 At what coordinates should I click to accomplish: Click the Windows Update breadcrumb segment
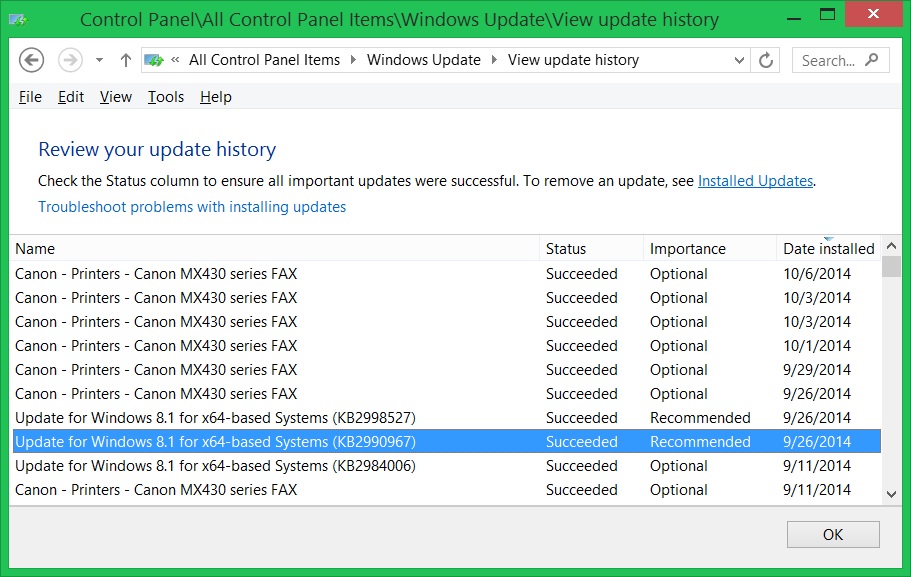pyautogui.click(x=423, y=60)
